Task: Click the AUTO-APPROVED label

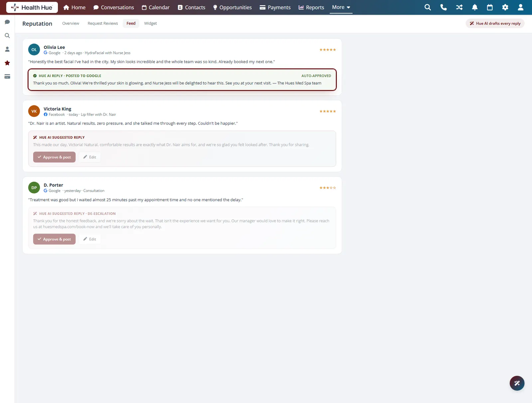Action: click(x=316, y=76)
